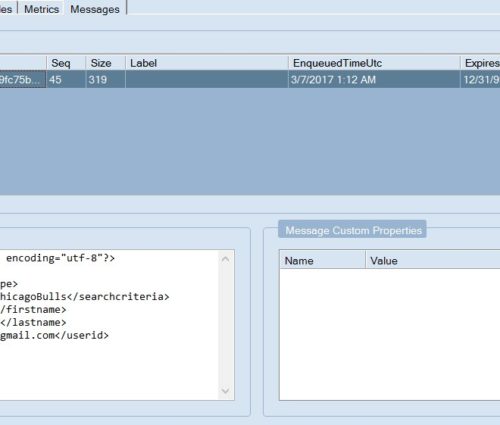Click the size value 319 cell
This screenshot has height=425, width=500.
coord(105,80)
